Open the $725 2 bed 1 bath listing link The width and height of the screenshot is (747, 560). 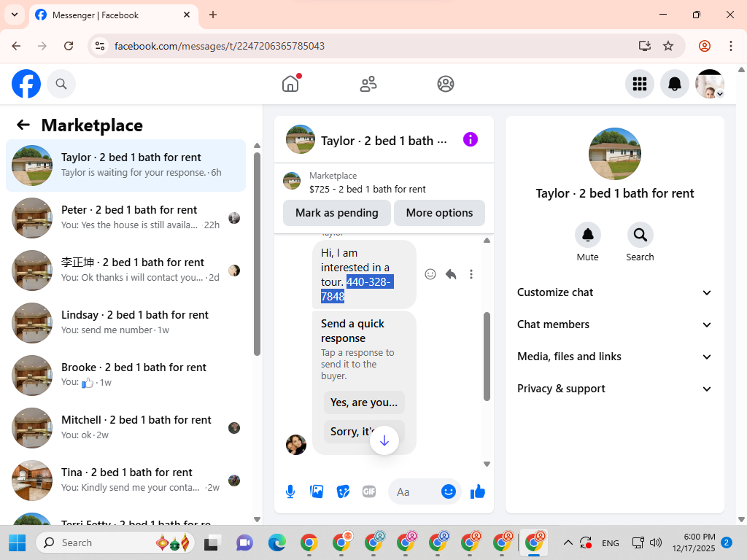click(x=368, y=189)
